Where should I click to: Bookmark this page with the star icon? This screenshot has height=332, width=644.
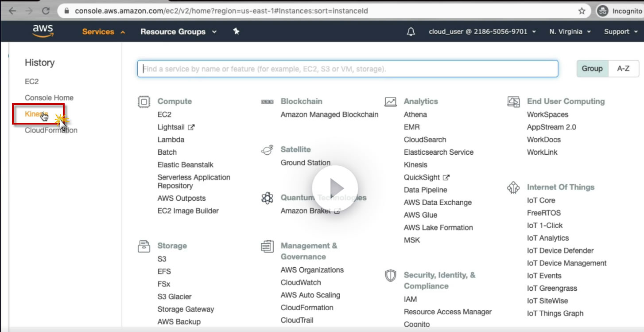pyautogui.click(x=582, y=11)
